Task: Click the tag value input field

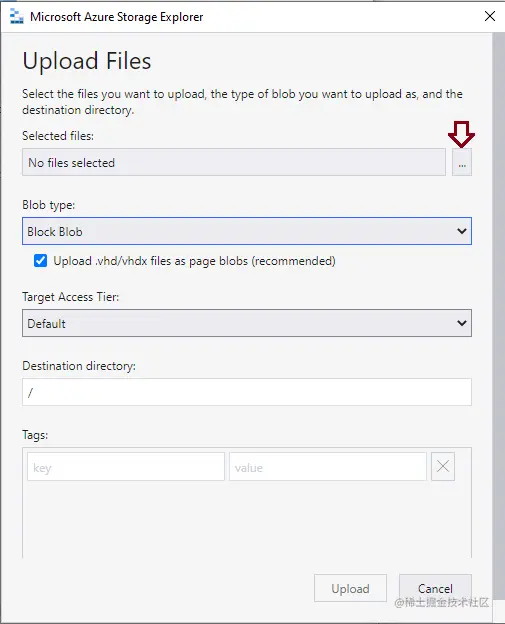Action: tap(328, 466)
